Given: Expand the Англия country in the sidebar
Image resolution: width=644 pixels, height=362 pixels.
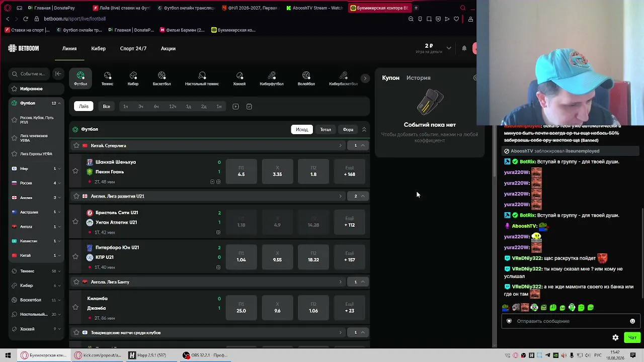Looking at the screenshot, I should (59, 198).
